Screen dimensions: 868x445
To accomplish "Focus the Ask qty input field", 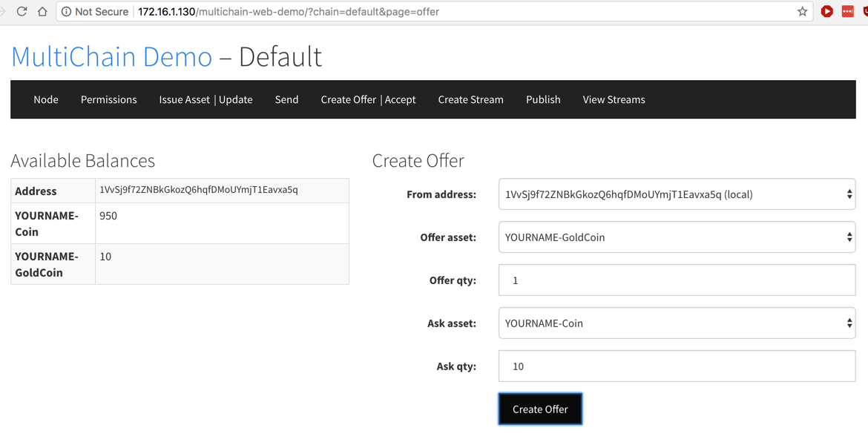I will tap(677, 366).
